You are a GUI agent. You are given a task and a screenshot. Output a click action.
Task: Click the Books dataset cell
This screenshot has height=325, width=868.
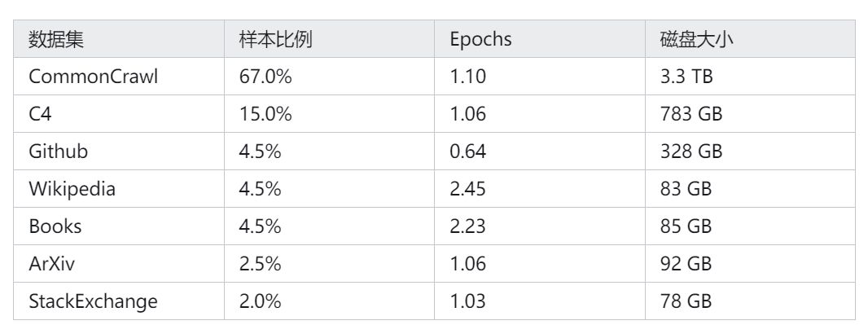tap(119, 226)
